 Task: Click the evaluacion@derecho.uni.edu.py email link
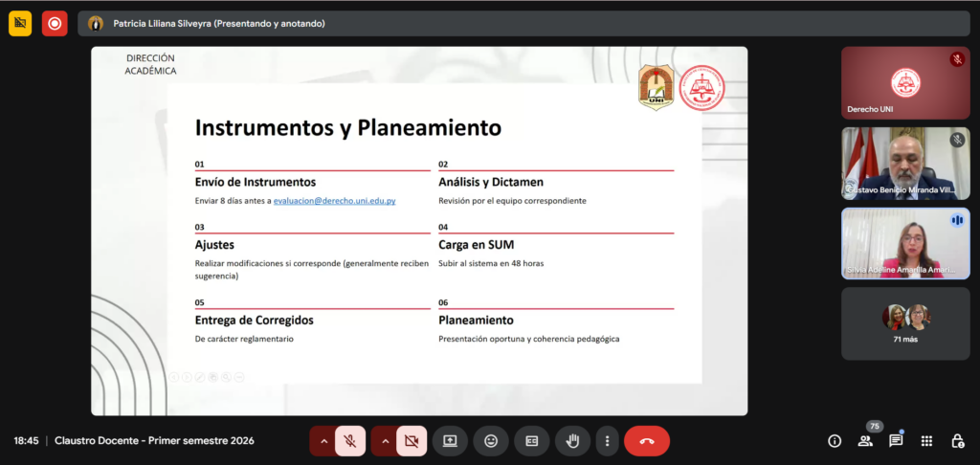334,201
